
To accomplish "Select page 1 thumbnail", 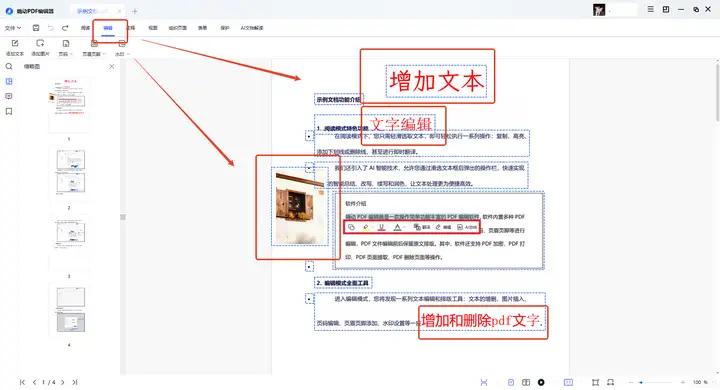I will point(69,105).
